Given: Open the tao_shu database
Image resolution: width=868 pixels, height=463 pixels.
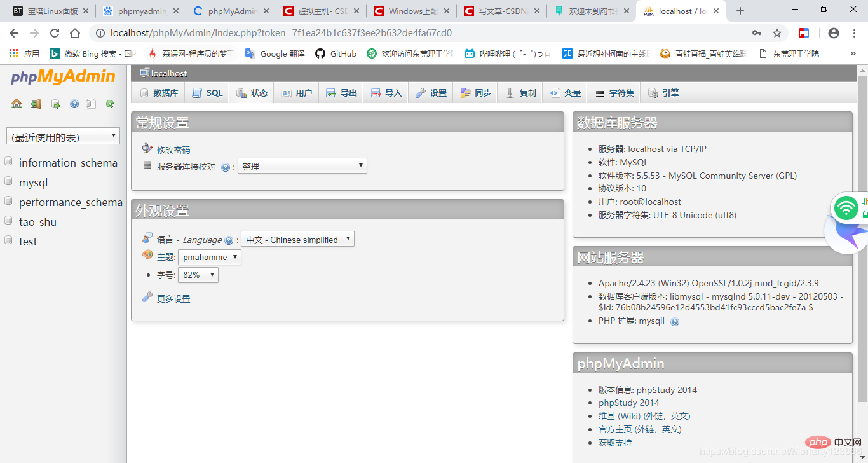Looking at the screenshot, I should click(37, 222).
